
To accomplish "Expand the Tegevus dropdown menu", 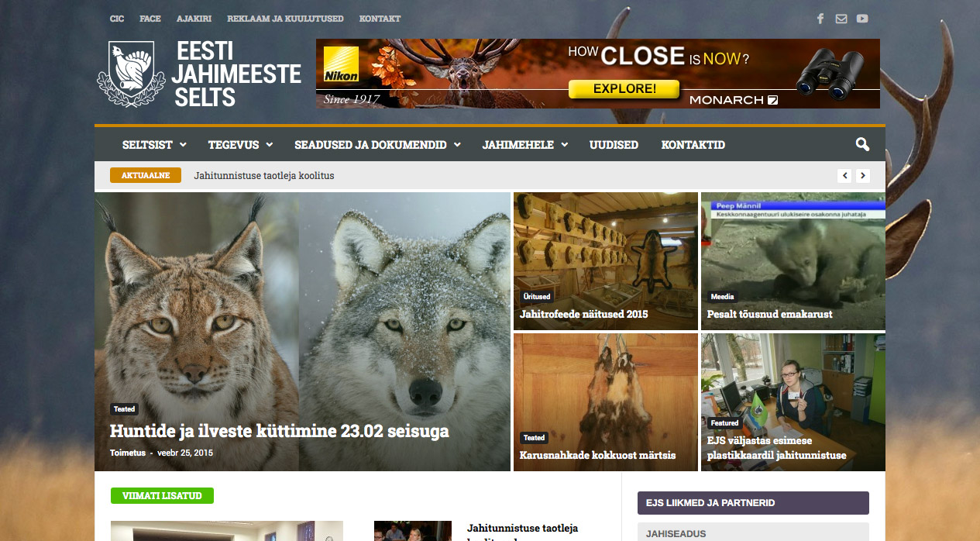I will pyautogui.click(x=240, y=145).
